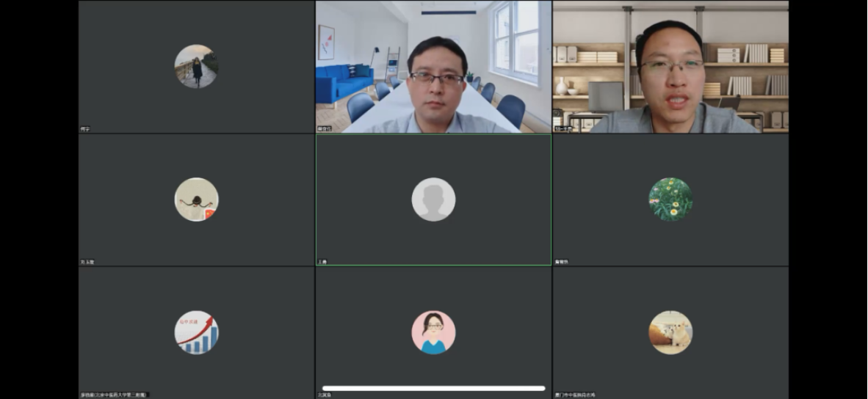Select the avatar with girl's outstretched arms

click(196, 199)
